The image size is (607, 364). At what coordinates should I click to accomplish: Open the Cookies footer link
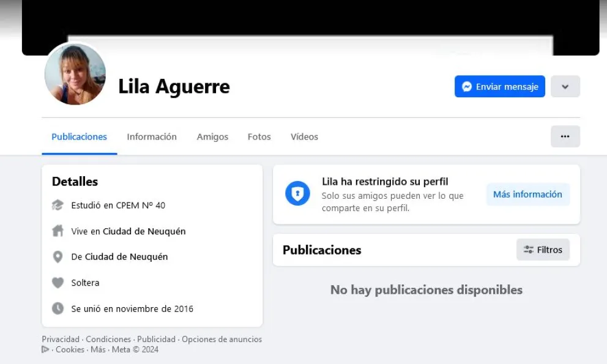[70, 349]
